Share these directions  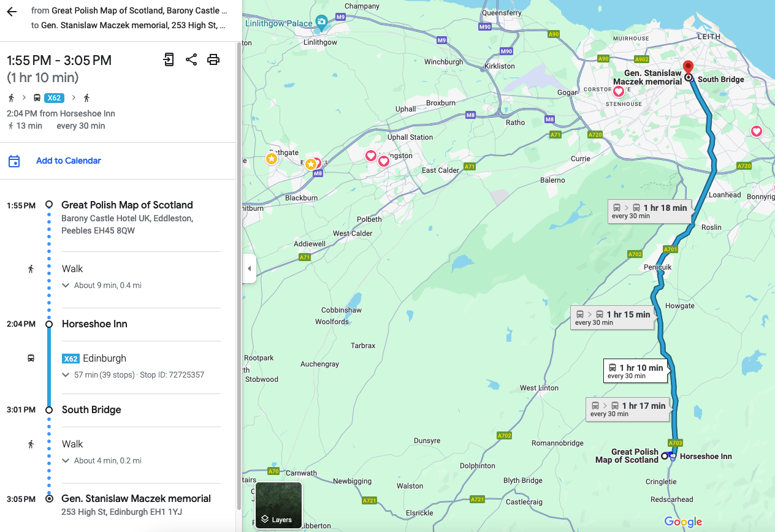pos(191,59)
